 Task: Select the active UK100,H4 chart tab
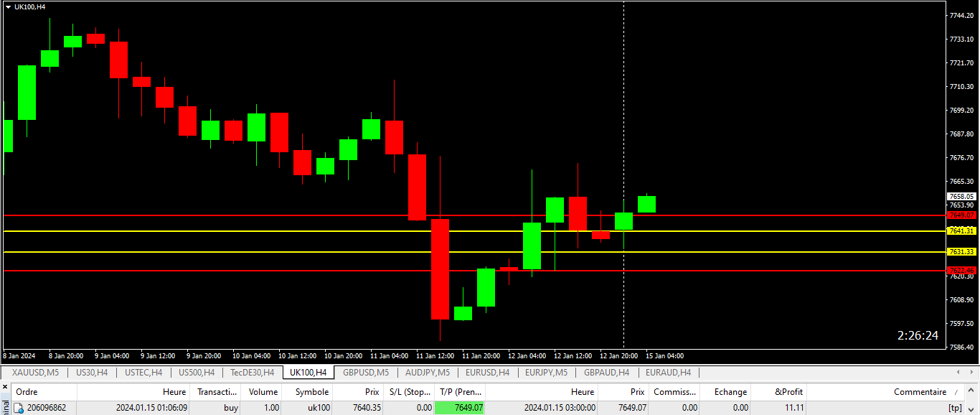[308, 373]
